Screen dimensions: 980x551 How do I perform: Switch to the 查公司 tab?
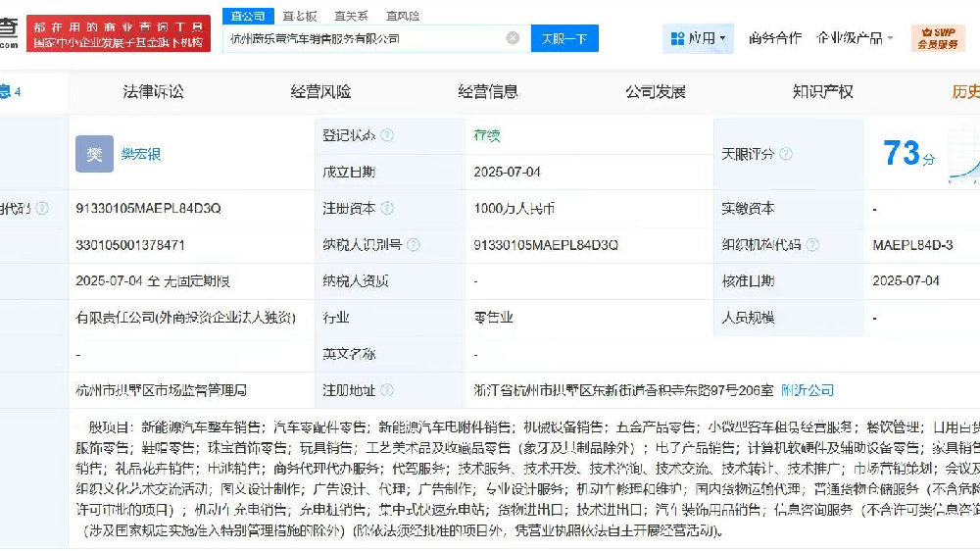248,17
